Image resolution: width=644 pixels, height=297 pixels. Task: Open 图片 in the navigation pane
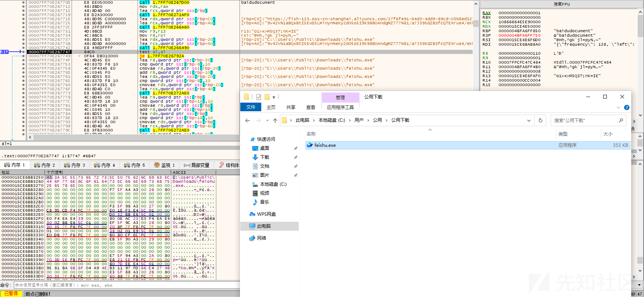(x=265, y=175)
